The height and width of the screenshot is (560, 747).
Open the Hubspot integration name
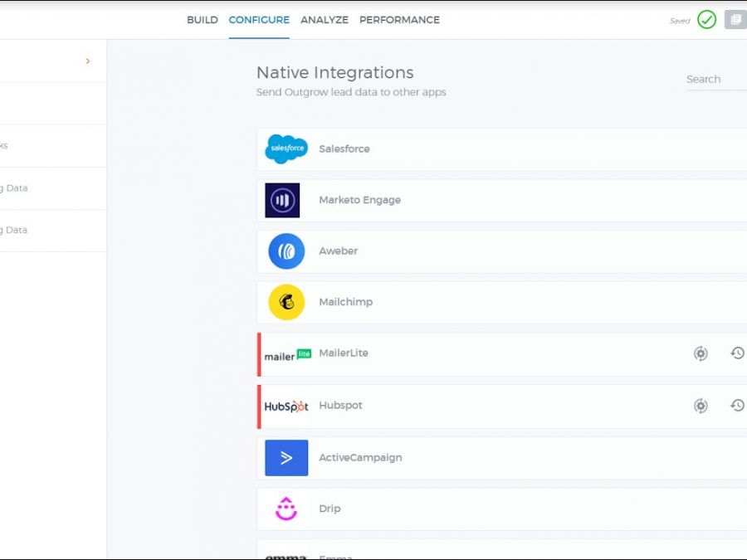coord(340,406)
